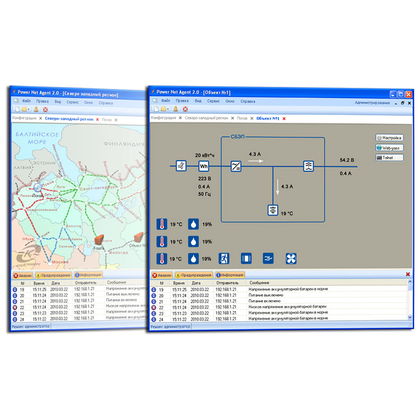Expand the folder dropdown arrow in Объект №1 toolbar
The width and height of the screenshot is (420, 420).
[168, 109]
